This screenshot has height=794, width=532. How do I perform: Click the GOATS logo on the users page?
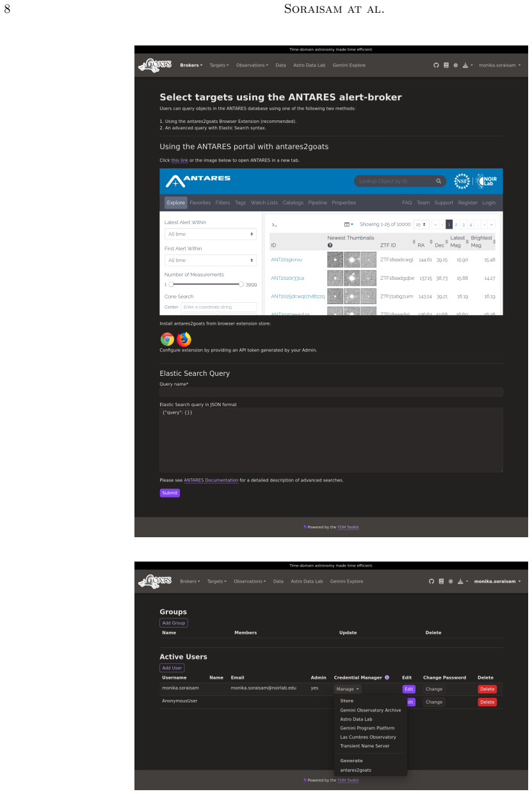pos(155,581)
